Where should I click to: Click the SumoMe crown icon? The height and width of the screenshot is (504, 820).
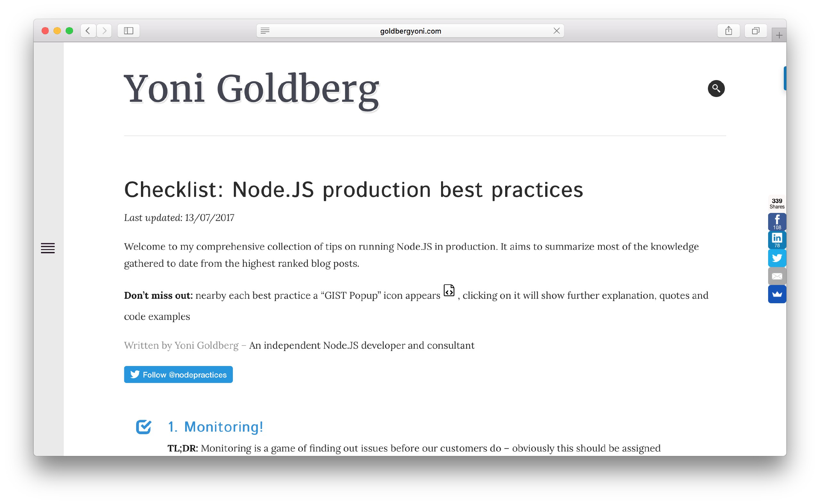777,294
